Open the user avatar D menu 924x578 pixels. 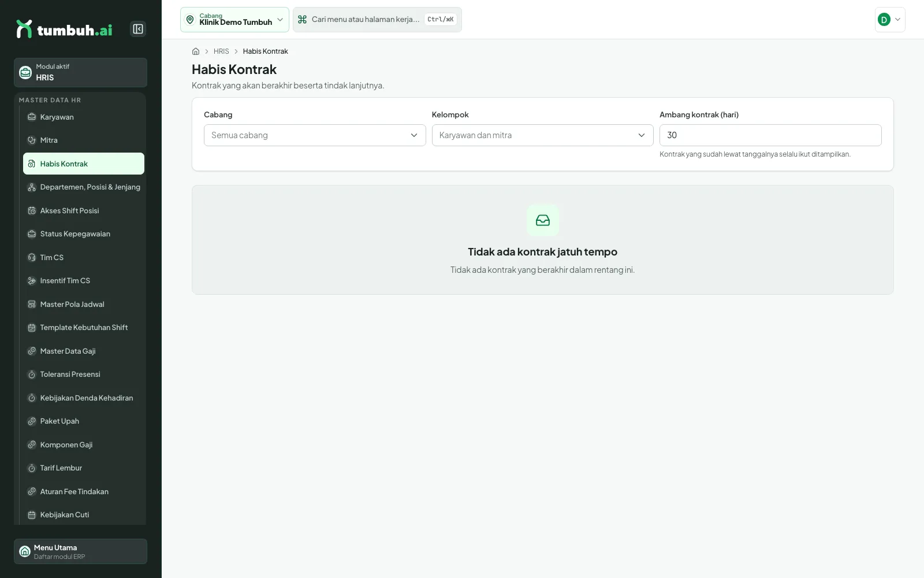click(890, 20)
